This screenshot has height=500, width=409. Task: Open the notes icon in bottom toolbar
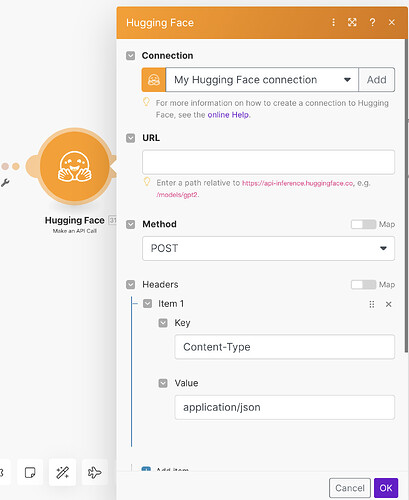coord(30,472)
